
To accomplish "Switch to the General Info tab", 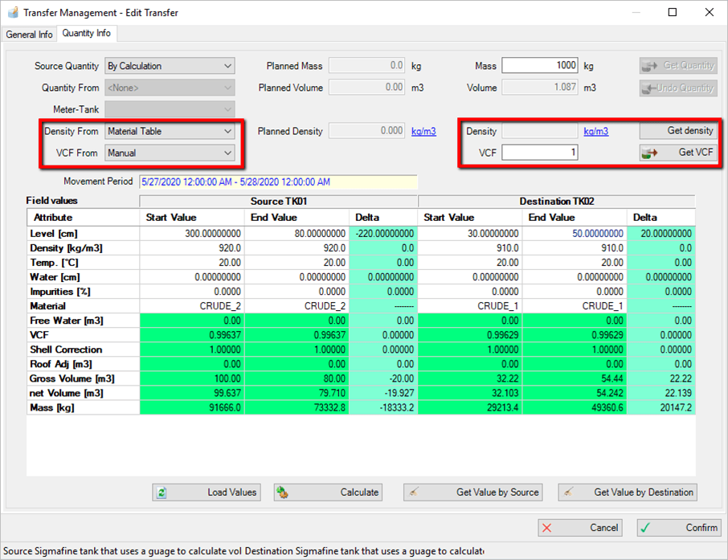I will pyautogui.click(x=29, y=34).
